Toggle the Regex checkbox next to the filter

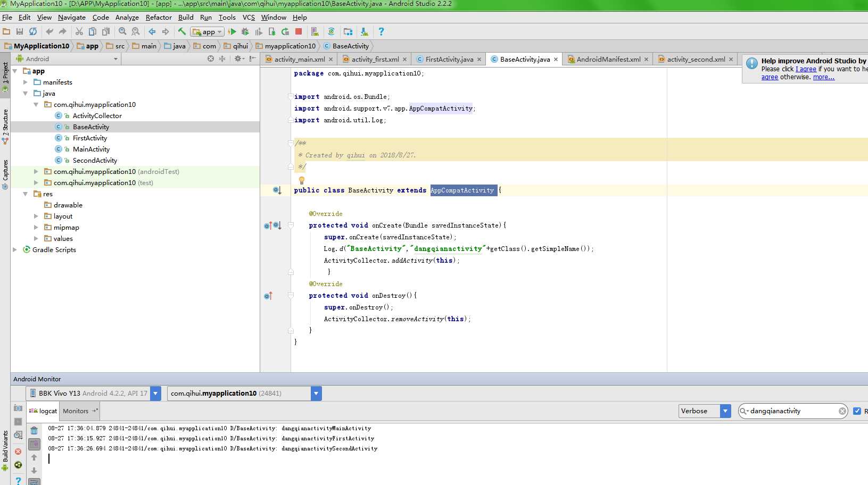(857, 411)
